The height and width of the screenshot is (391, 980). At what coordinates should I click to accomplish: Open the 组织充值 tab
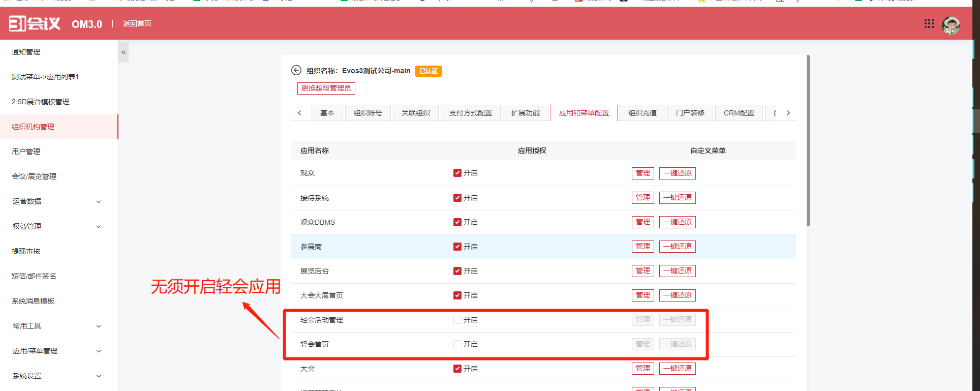(x=642, y=113)
